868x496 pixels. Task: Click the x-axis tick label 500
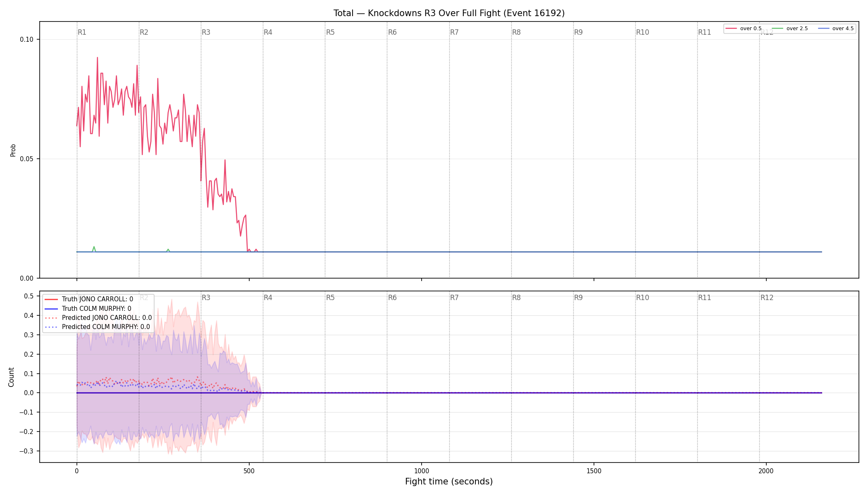(x=249, y=471)
